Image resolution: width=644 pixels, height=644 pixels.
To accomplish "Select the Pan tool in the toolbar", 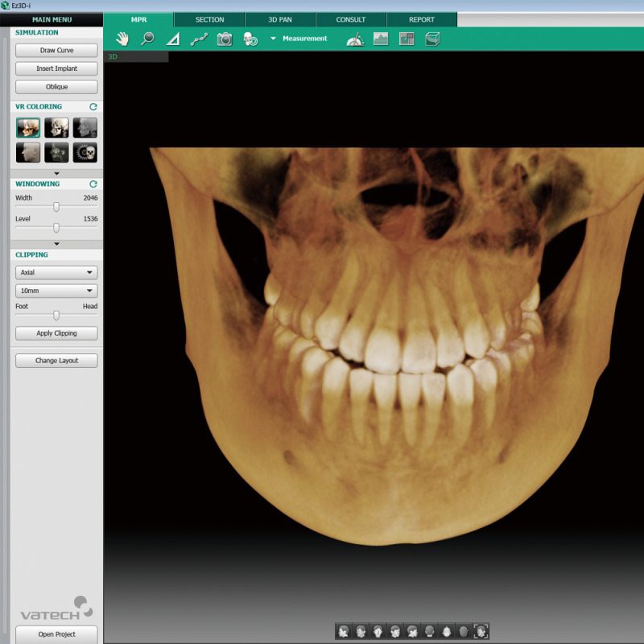I will coord(122,38).
